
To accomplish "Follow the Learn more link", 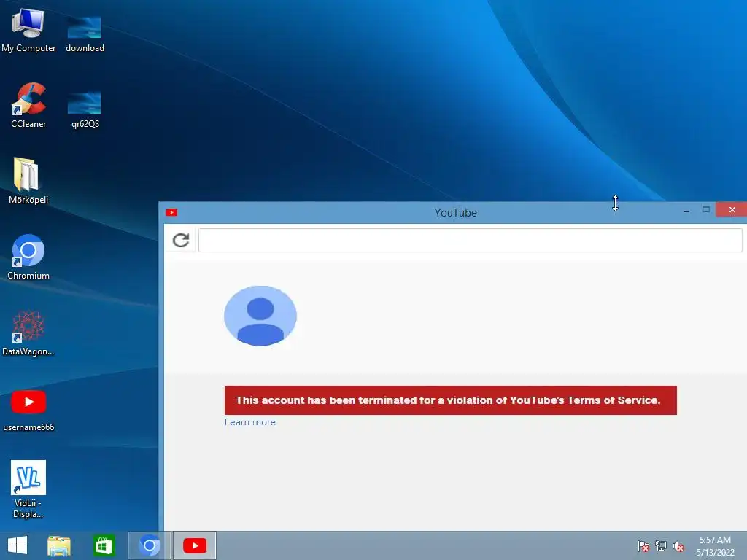I will (250, 422).
